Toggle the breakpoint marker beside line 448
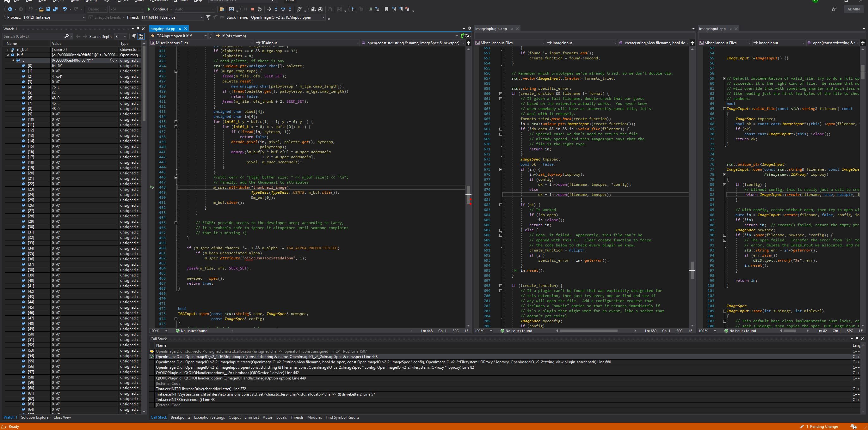The height and width of the screenshot is (430, 868). click(x=152, y=187)
